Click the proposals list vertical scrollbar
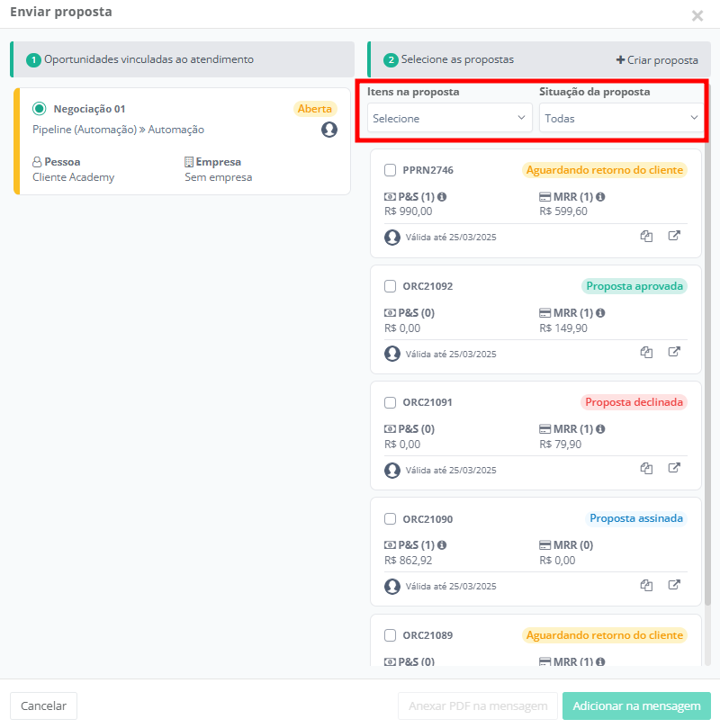The image size is (720, 728). [706, 360]
